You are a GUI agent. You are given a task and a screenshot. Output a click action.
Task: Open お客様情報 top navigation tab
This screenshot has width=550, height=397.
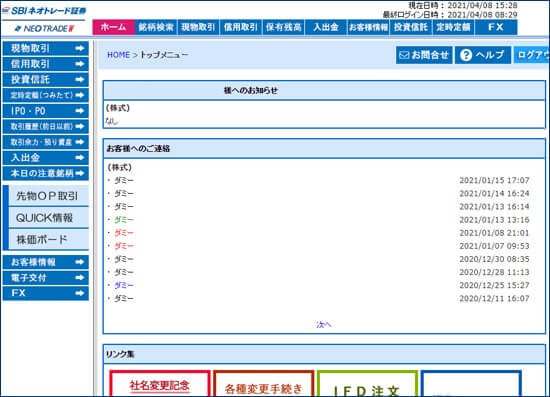368,27
